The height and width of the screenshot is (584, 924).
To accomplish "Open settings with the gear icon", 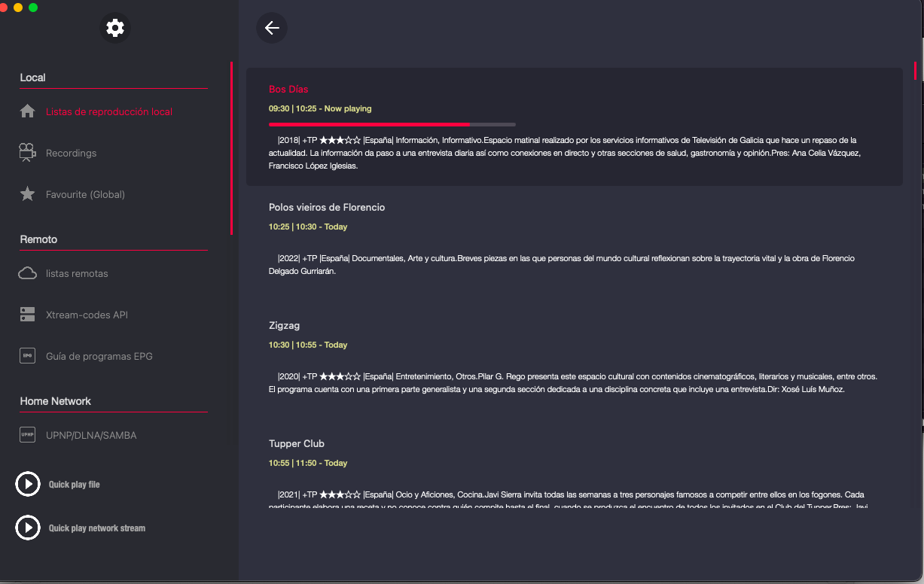I will pyautogui.click(x=115, y=29).
